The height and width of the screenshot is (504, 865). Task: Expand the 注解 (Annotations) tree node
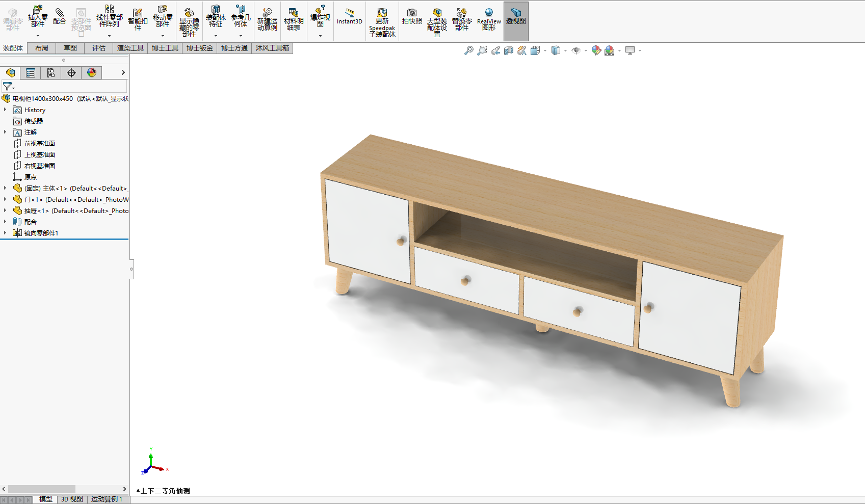point(5,132)
